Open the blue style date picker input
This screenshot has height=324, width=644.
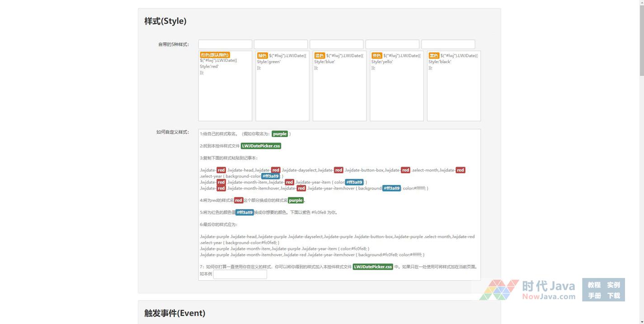336,44
